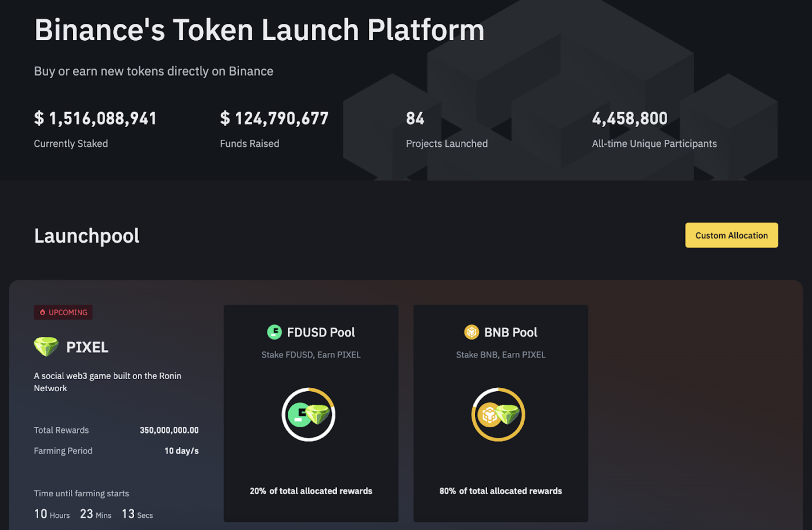Click the Currently Staked amount
This screenshot has height=530, width=812.
pos(95,118)
